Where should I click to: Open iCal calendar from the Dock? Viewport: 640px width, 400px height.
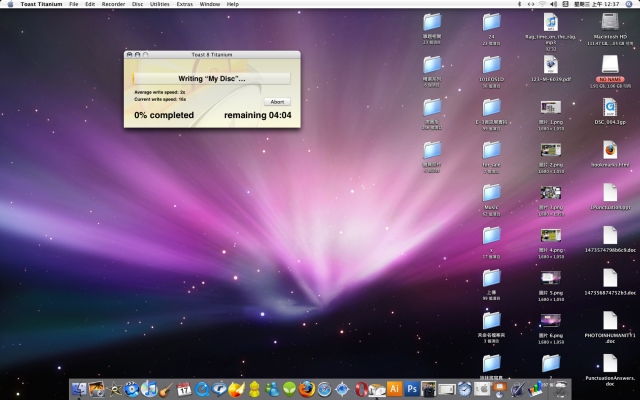point(184,389)
